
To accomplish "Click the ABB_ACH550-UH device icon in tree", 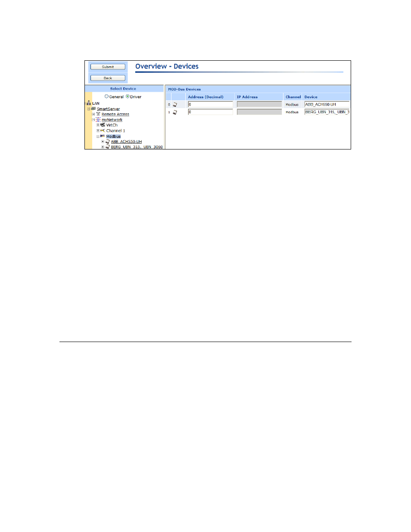I will [x=107, y=141].
